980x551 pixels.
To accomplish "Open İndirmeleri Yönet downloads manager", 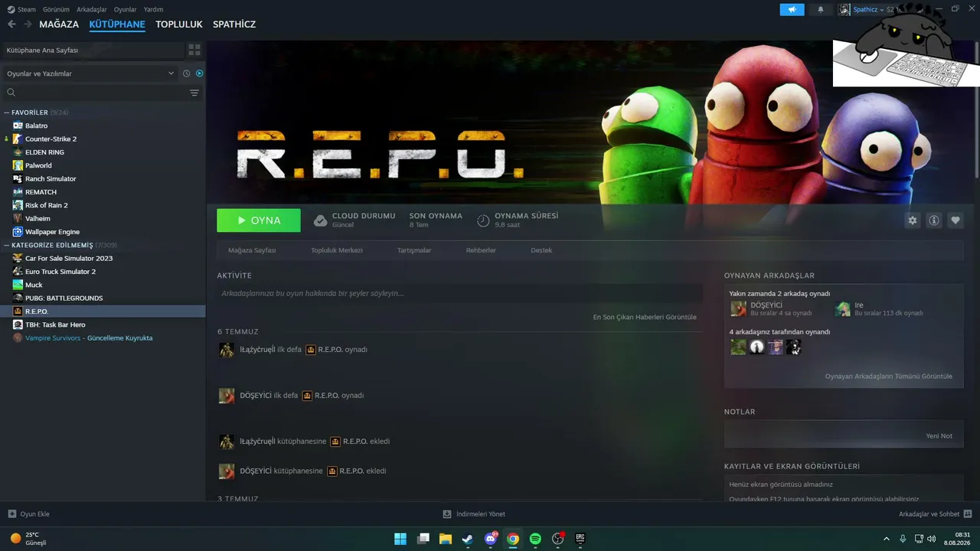I will (x=474, y=514).
